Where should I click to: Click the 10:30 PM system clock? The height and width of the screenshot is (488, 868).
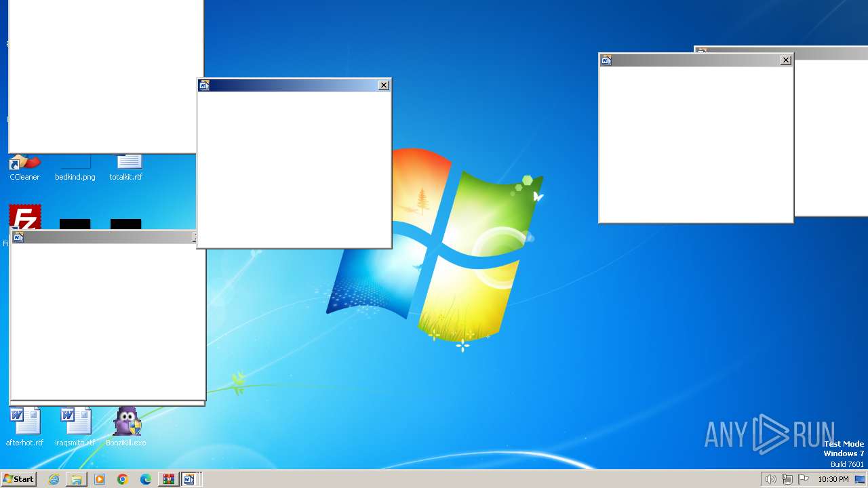pyautogui.click(x=833, y=479)
